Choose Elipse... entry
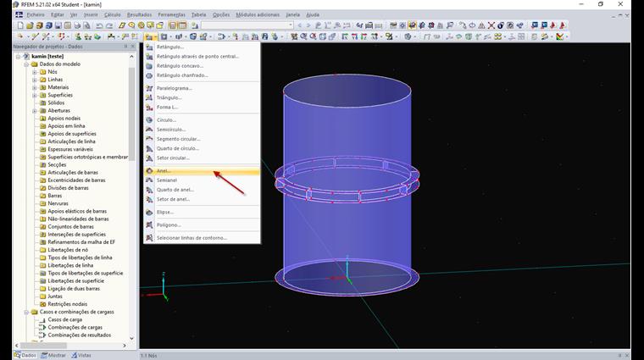 click(202, 213)
